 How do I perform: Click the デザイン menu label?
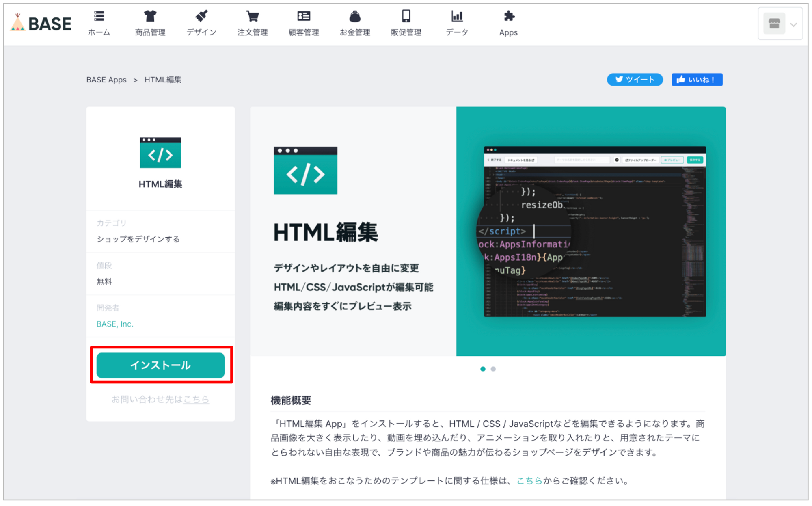click(x=201, y=32)
